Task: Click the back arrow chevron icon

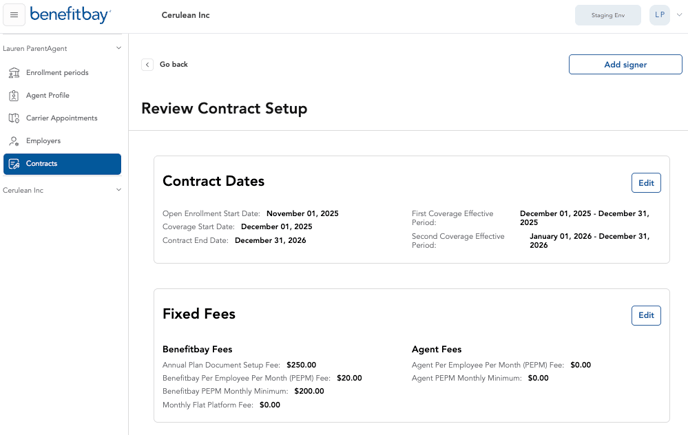Action: (148, 65)
